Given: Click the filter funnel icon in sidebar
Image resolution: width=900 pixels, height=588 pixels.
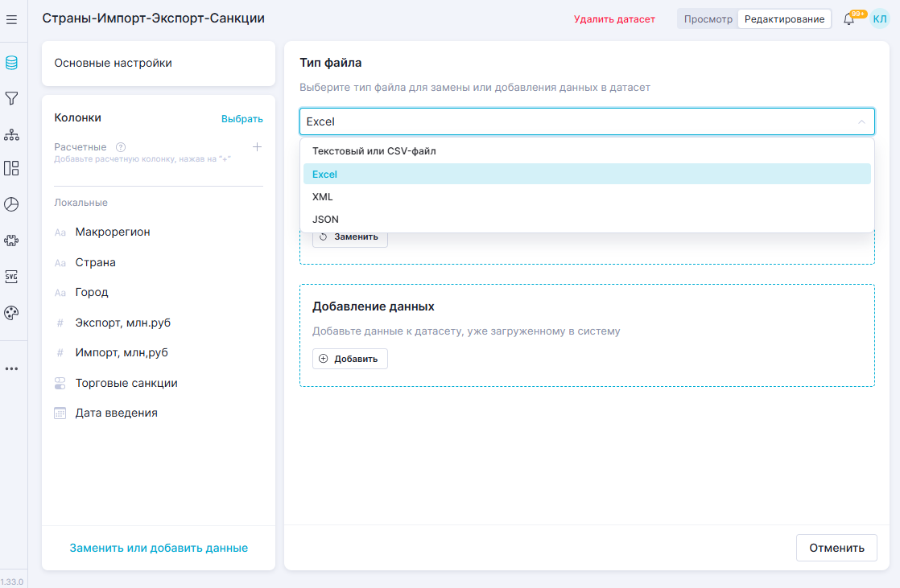Looking at the screenshot, I should [11, 98].
